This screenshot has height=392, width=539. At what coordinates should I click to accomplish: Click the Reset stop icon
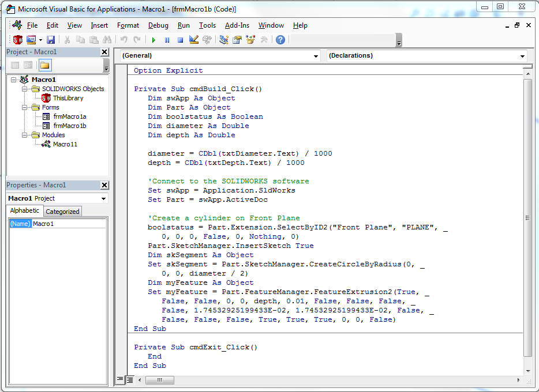(180, 40)
